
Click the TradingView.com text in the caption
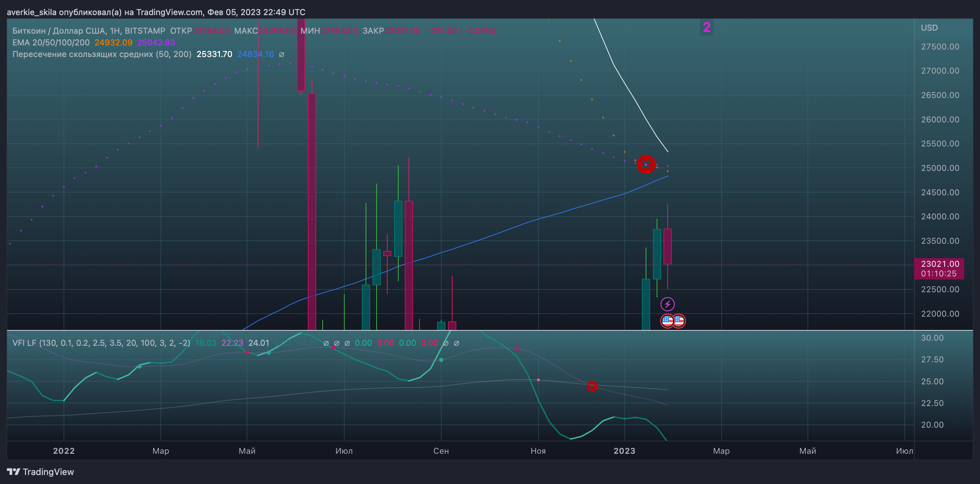coord(169,12)
